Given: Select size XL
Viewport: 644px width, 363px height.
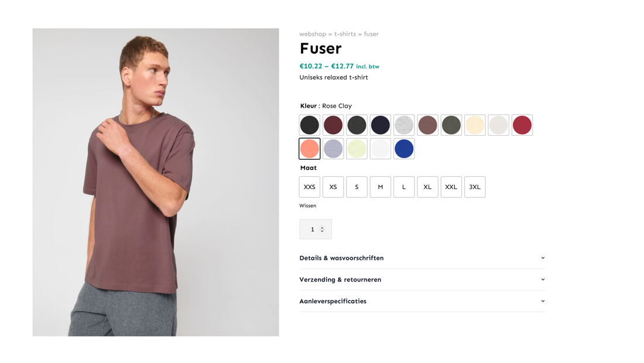Looking at the screenshot, I should (427, 187).
